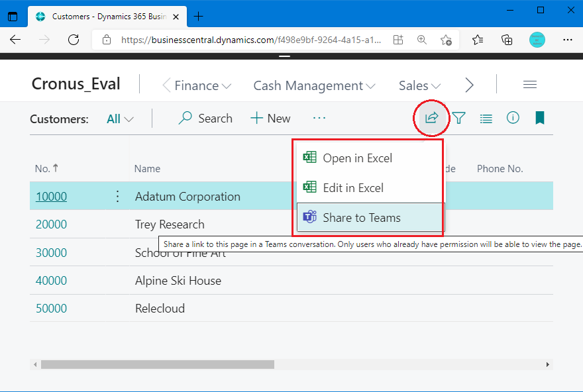Open the browser Favorites list
This screenshot has height=392, width=583.
pos(478,39)
